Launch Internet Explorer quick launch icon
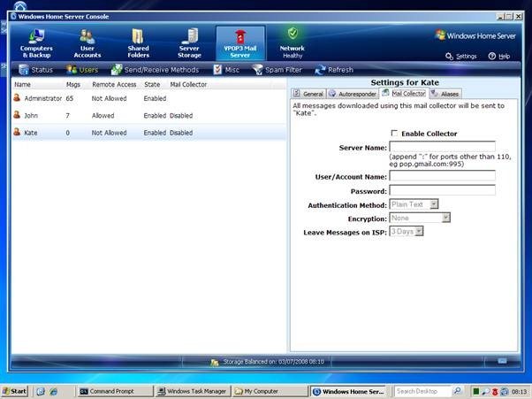 [54, 392]
